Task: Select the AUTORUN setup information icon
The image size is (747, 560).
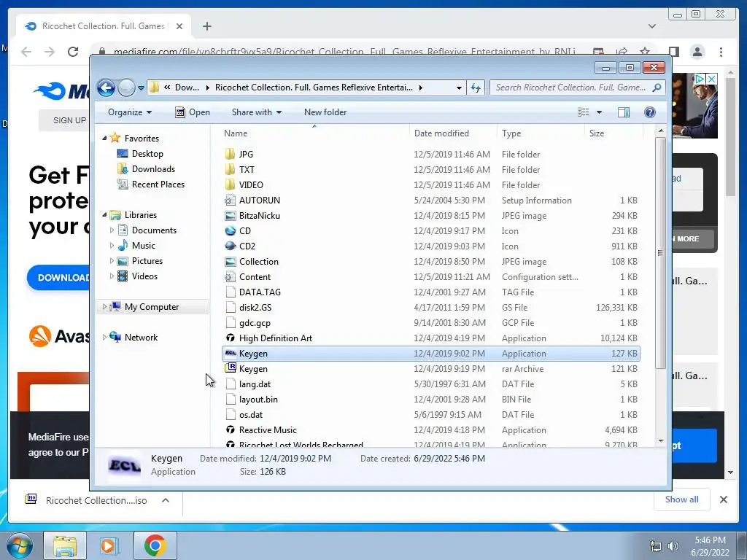Action: click(x=230, y=201)
